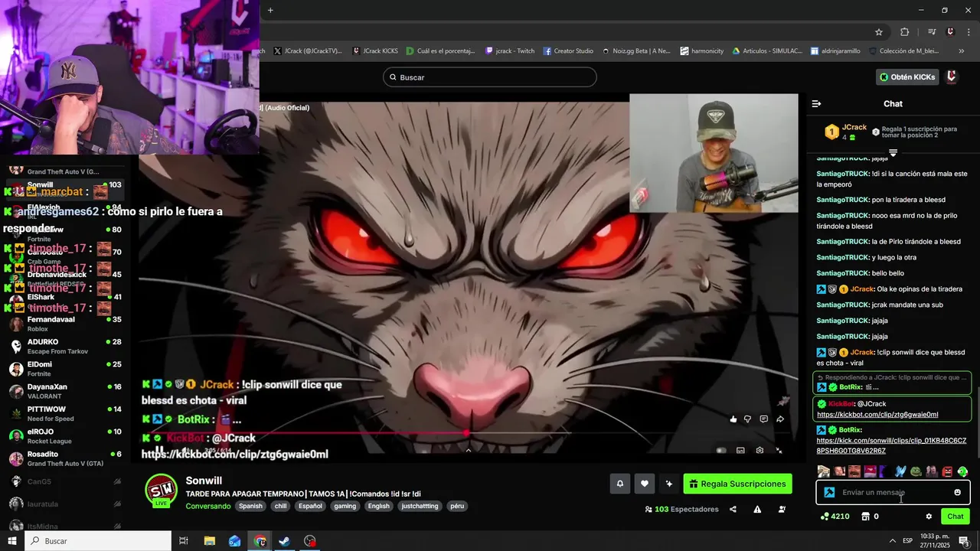
Task: Select the angry red face quick emote
Action: point(947,471)
